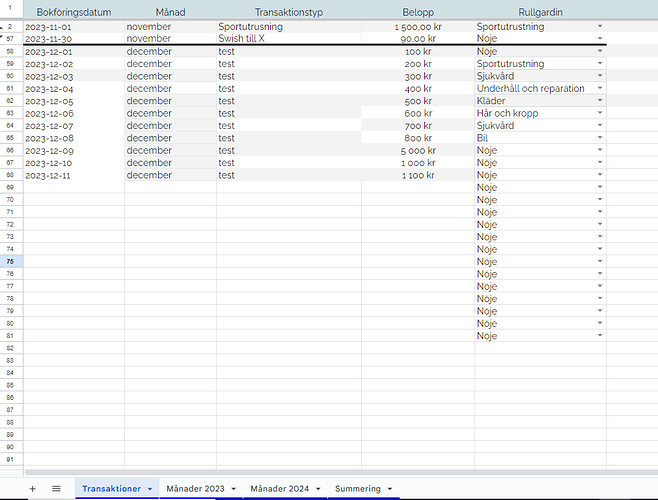Click the Belopp column header cell
Image resolution: width=658 pixels, height=500 pixels.
click(x=418, y=12)
